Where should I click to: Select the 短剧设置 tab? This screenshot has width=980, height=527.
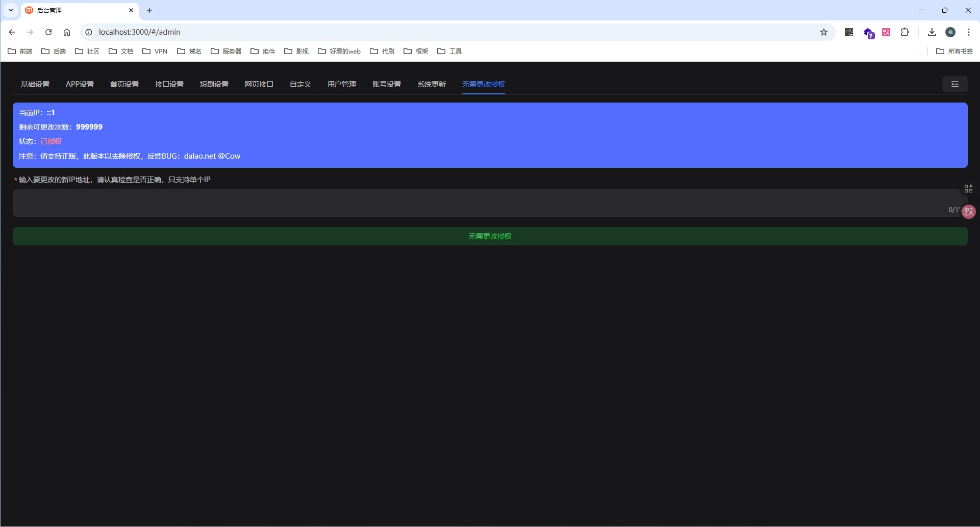[x=214, y=84]
